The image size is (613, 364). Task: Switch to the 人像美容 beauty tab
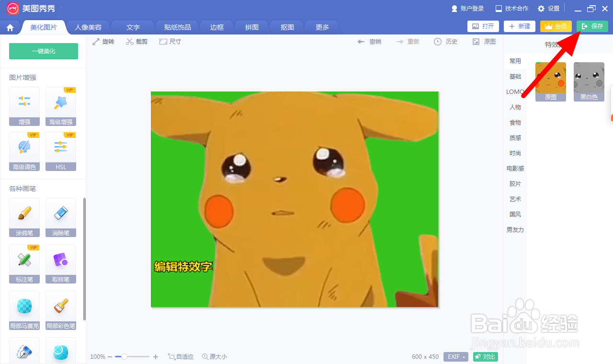pos(88,27)
